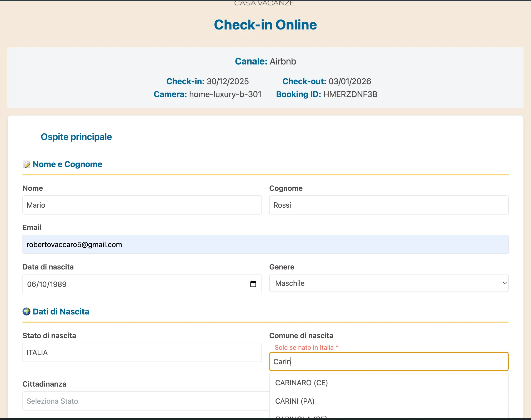Image resolution: width=531 pixels, height=420 pixels.
Task: Click the Stato di nascita field showing ITALIA
Action: point(142,352)
